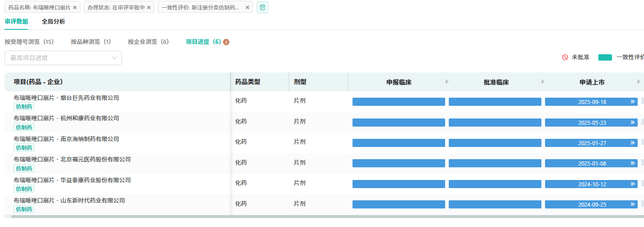Viewport: 644px width, 227px height.
Task: Remove the 一致性评价 filter tag
Action: tap(247, 8)
